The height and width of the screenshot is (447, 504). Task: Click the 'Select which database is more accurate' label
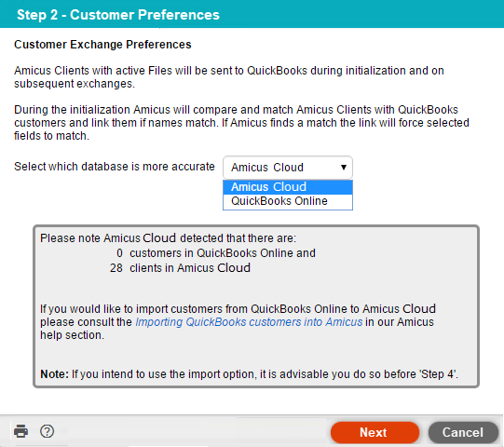point(114,167)
